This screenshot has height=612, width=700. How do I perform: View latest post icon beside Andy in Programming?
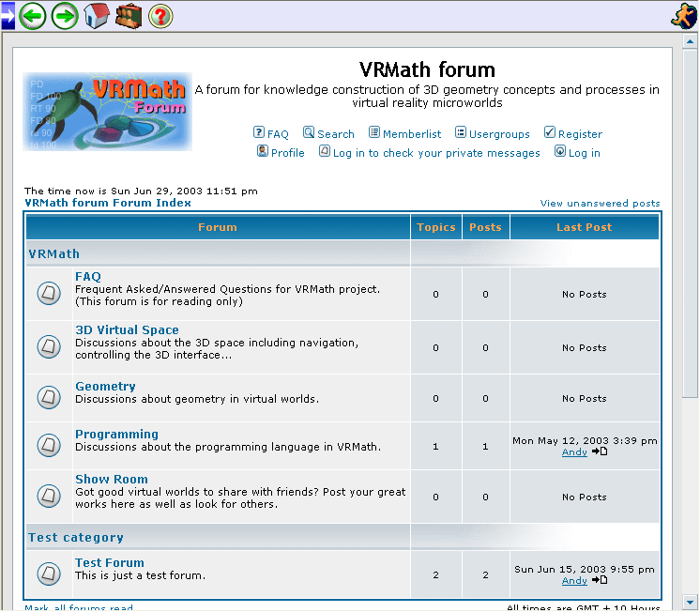pos(600,451)
